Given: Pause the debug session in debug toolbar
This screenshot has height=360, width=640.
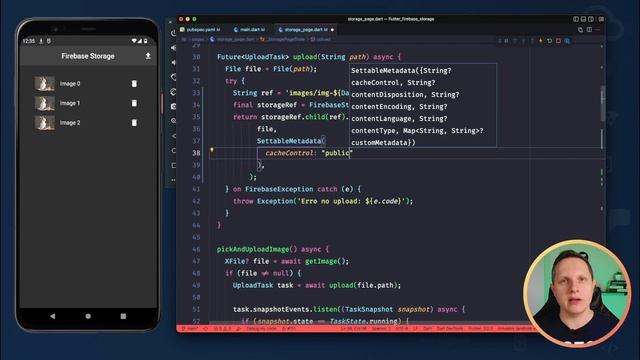Looking at the screenshot, I should point(506,41).
